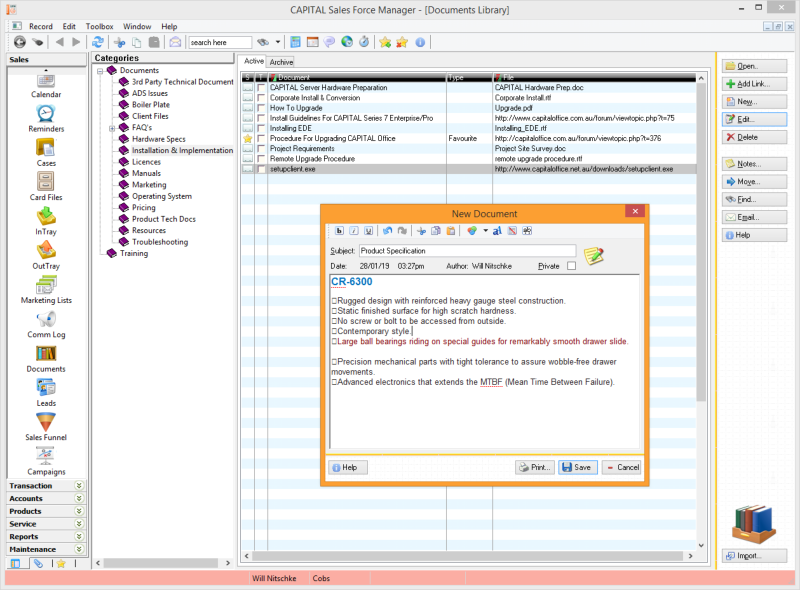Tick checkbox for setupclient.exe row
800x590 pixels.
tap(261, 169)
